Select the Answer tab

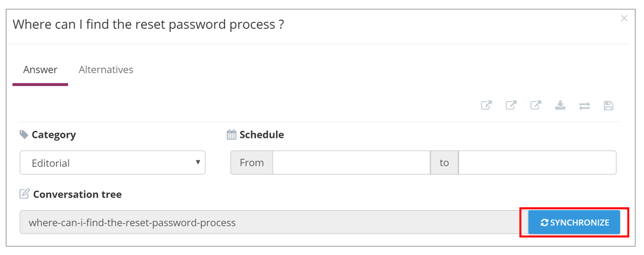(40, 70)
